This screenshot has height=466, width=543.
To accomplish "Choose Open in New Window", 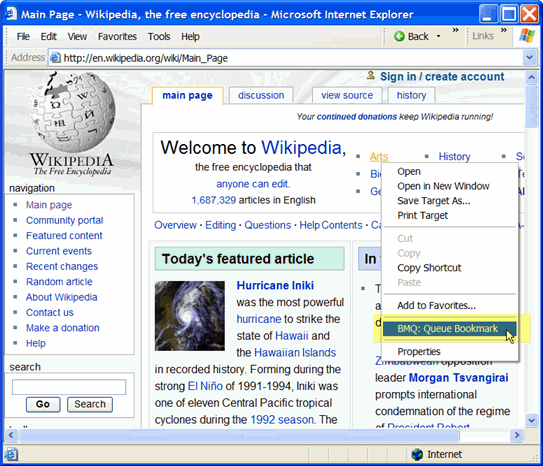I will tap(443, 186).
